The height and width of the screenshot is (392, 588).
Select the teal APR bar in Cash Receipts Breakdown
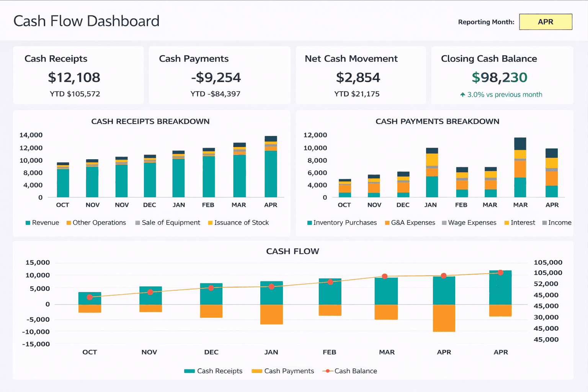click(x=271, y=174)
